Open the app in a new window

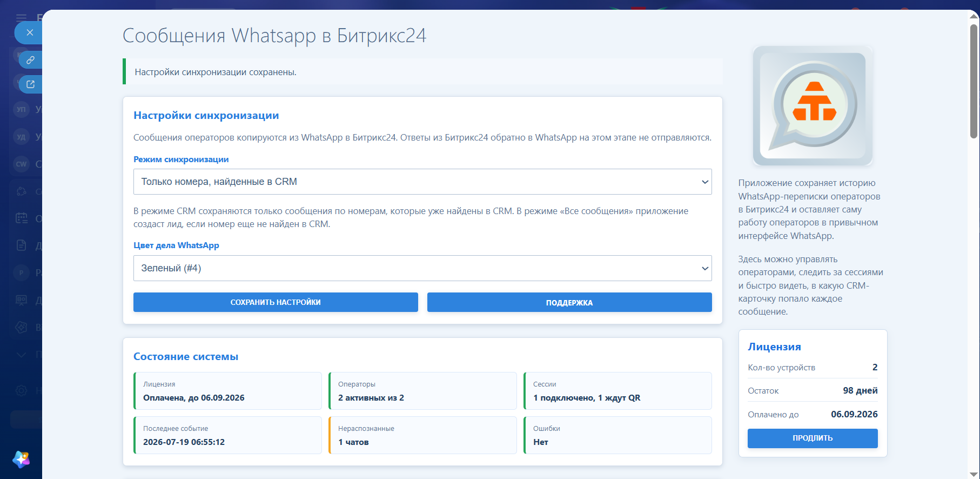pos(30,84)
